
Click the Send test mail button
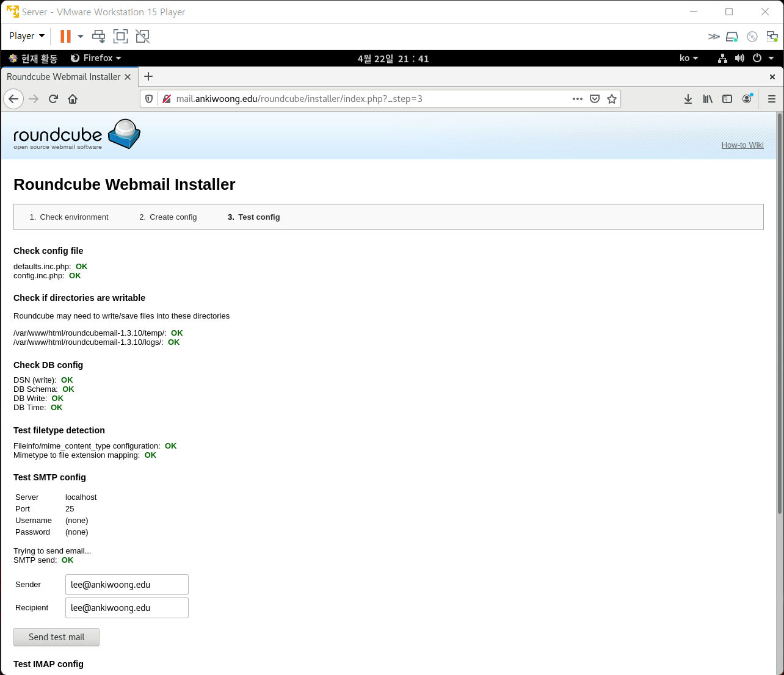point(56,637)
